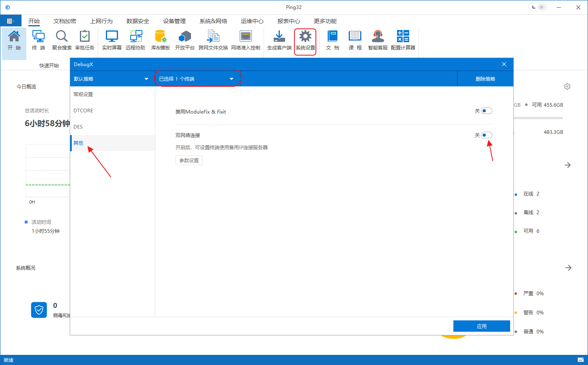Click the right arrow beside terminal status
Screen dimensions: 588x365
coord(568,165)
